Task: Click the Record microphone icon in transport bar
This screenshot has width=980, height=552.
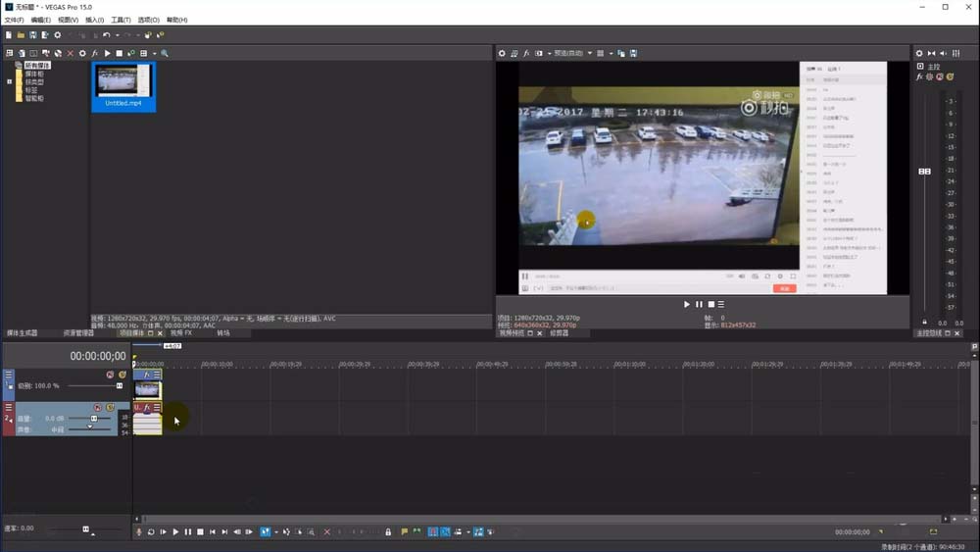Action: [x=138, y=531]
